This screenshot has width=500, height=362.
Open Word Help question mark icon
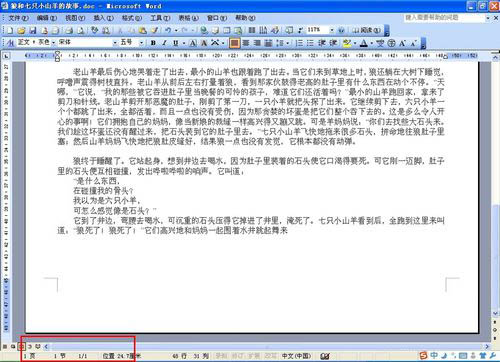coord(341,30)
